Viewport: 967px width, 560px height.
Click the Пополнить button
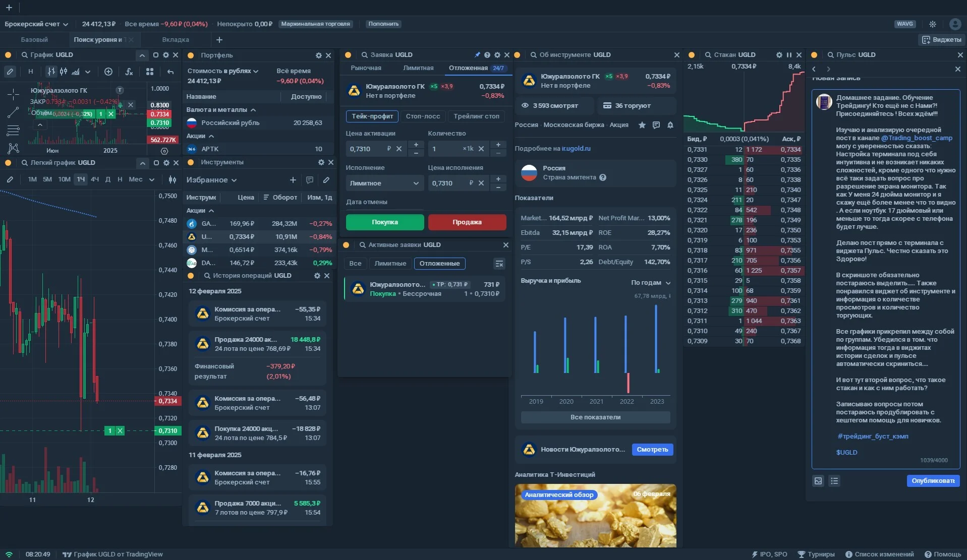(383, 24)
